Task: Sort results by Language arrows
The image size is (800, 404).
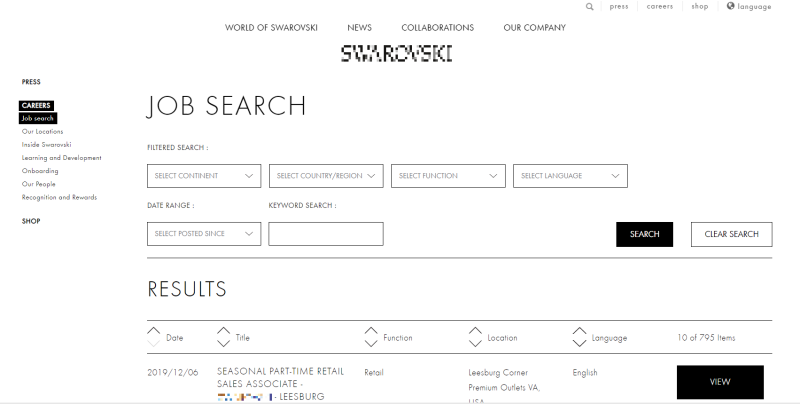Action: 579,337
